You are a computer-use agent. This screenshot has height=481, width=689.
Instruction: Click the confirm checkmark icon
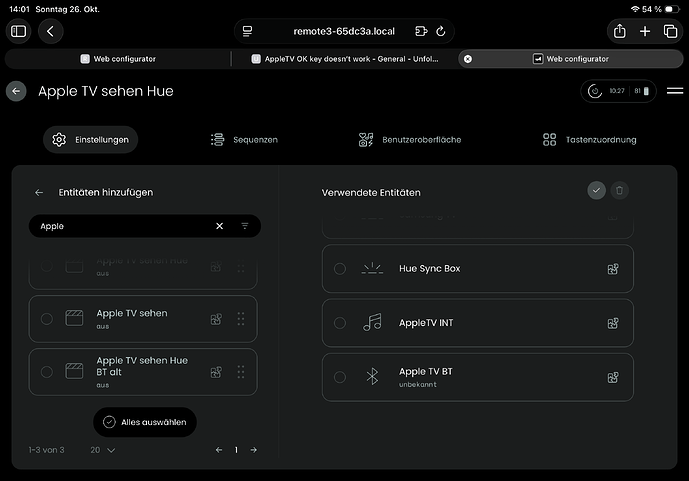pos(597,190)
